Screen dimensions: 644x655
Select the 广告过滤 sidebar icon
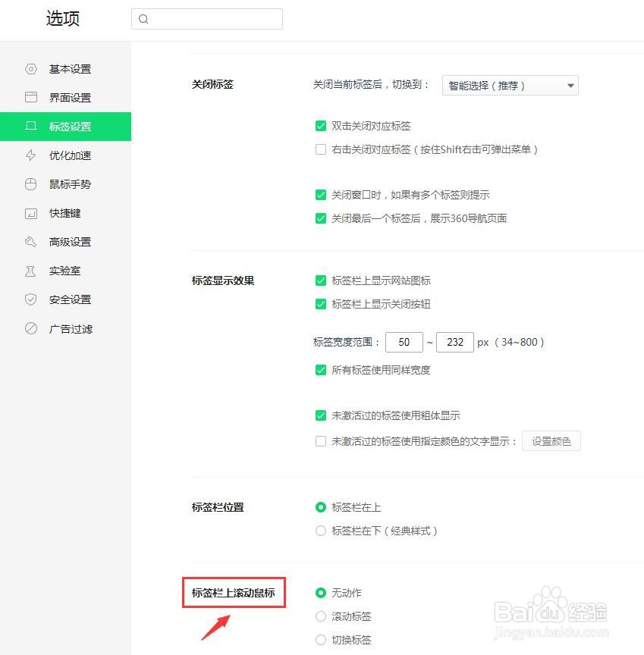31,329
